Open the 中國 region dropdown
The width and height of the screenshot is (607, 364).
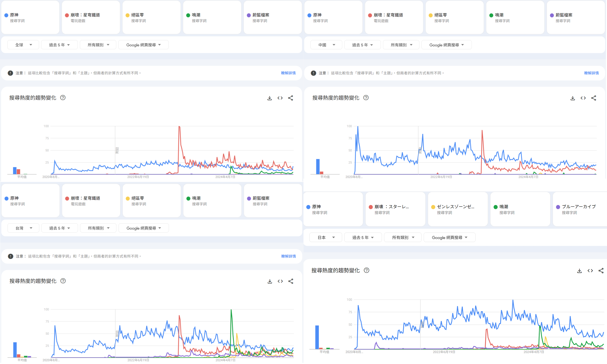click(326, 45)
